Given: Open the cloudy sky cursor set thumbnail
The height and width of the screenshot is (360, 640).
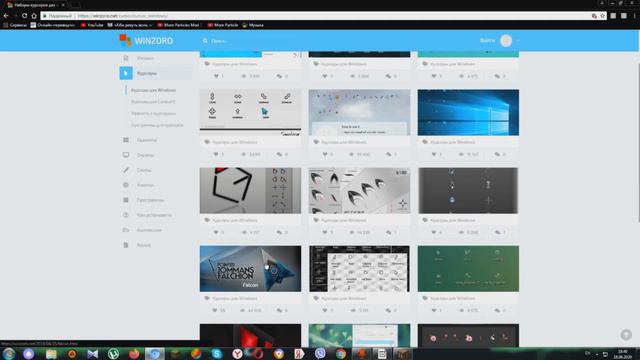Looking at the screenshot, I should point(359,113).
